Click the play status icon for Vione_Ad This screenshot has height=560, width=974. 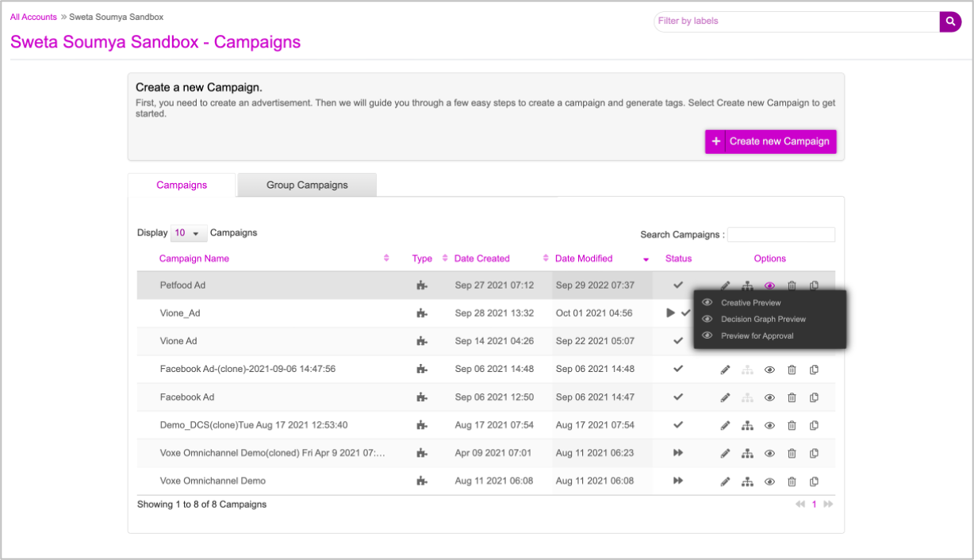point(670,313)
